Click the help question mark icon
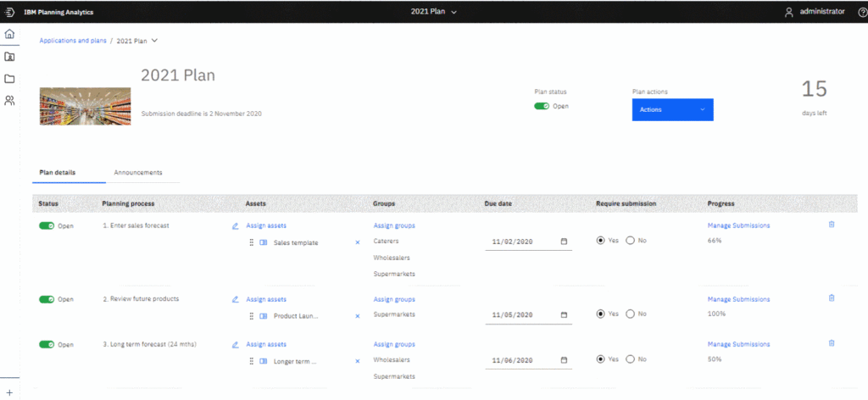The width and height of the screenshot is (868, 400). coord(862,12)
